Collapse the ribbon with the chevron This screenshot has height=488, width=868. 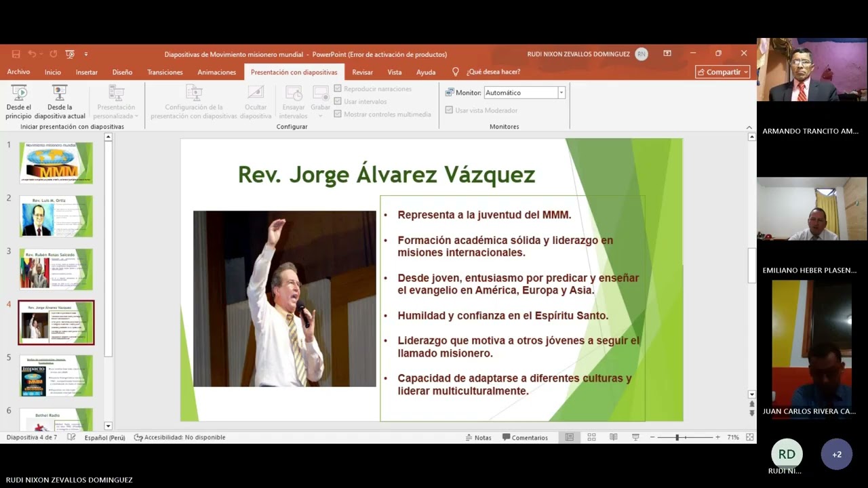(x=749, y=127)
